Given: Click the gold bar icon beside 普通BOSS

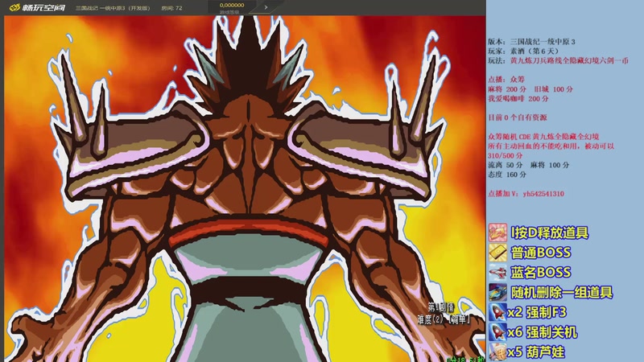Looking at the screenshot, I should [497, 253].
